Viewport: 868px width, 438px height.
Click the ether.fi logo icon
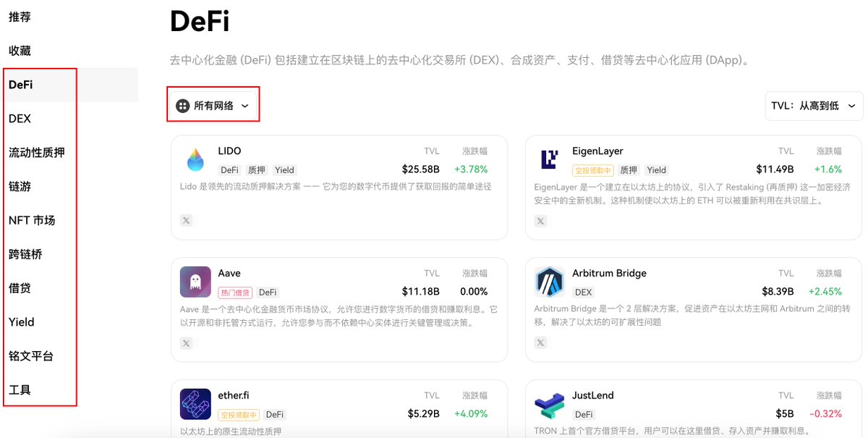pos(195,405)
